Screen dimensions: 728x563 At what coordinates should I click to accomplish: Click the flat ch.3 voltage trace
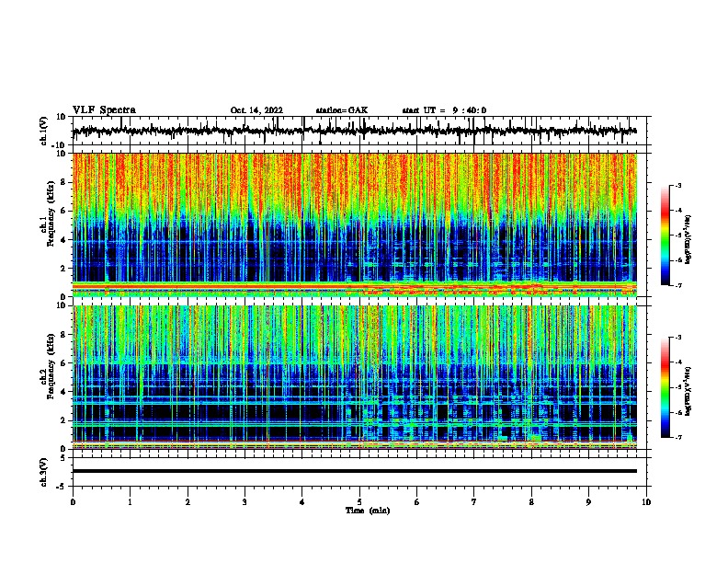tap(355, 471)
